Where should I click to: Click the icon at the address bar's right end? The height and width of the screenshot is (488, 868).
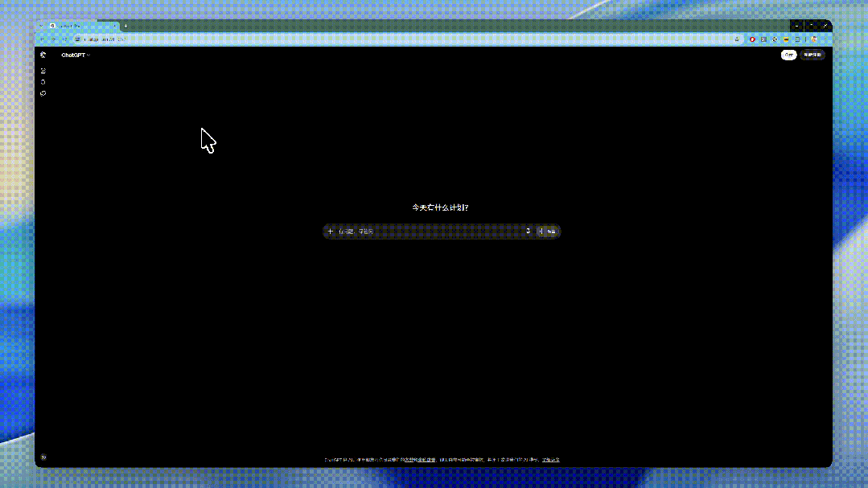pos(737,39)
